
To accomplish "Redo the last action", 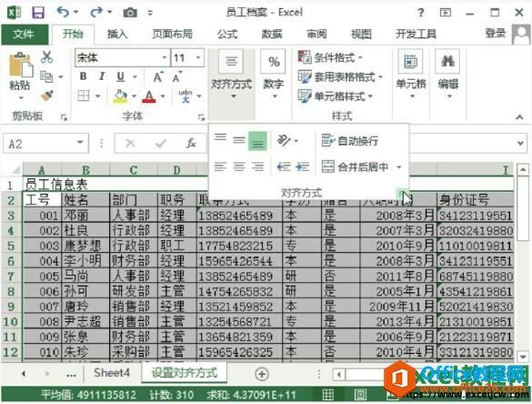I will 96,13.
